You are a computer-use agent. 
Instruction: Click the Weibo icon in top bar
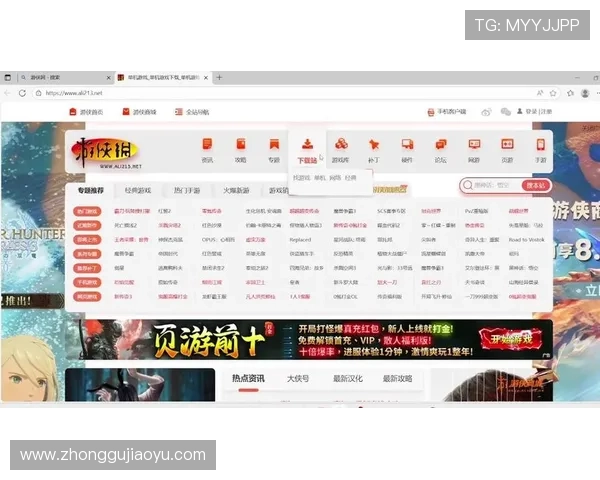click(486, 112)
